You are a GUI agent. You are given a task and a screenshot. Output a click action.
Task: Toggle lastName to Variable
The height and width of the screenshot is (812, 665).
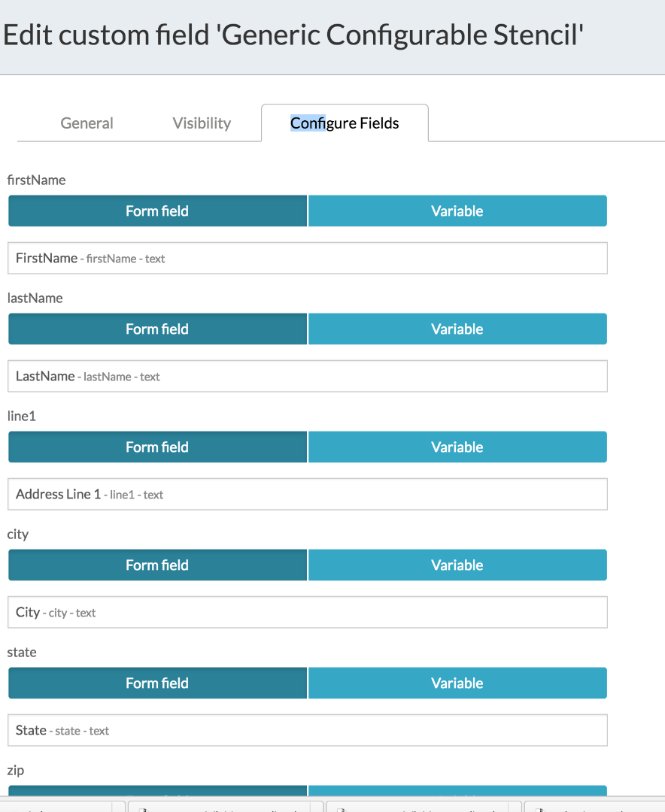(457, 329)
